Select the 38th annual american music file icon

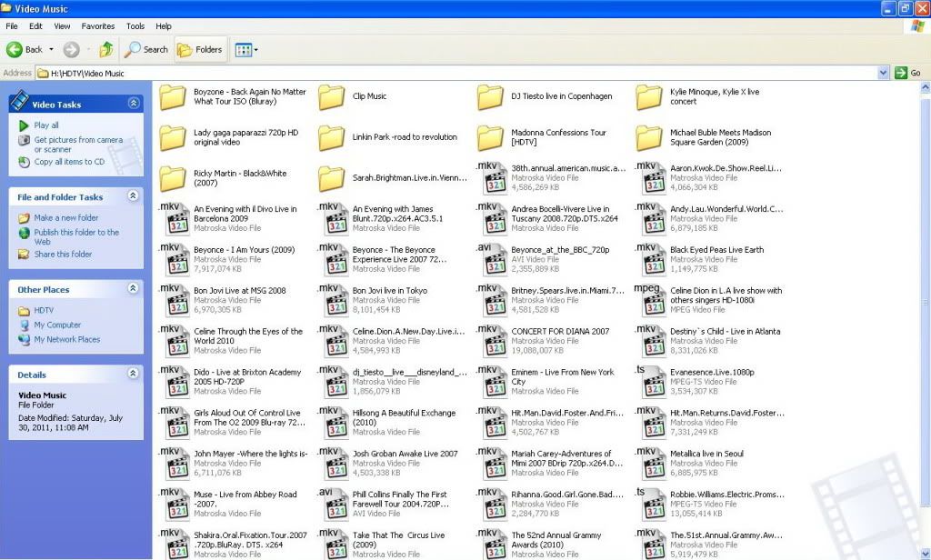point(492,178)
